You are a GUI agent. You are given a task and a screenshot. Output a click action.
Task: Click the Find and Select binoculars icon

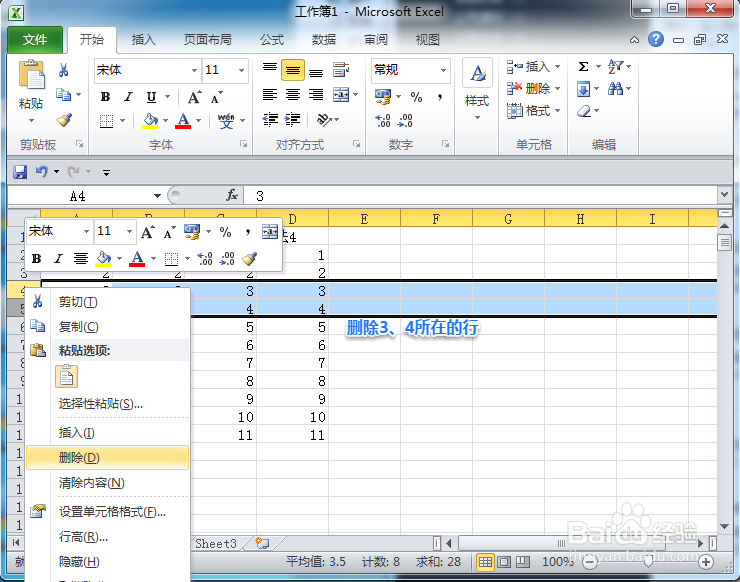[615, 88]
